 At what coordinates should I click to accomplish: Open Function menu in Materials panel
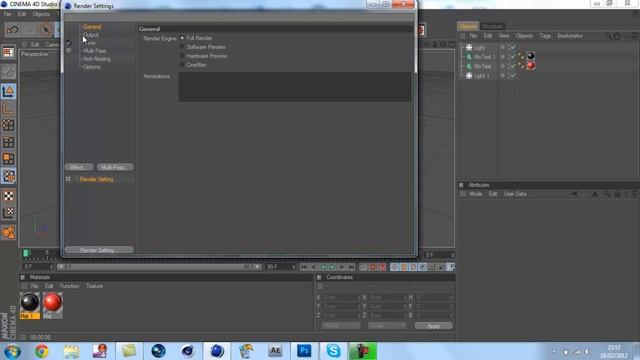click(69, 286)
